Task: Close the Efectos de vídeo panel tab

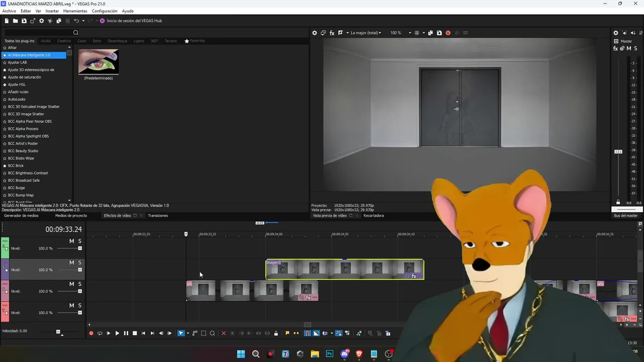Action: [x=141, y=216]
